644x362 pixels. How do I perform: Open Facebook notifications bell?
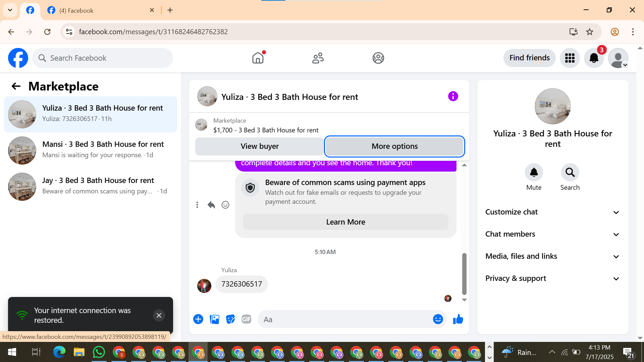(x=594, y=58)
